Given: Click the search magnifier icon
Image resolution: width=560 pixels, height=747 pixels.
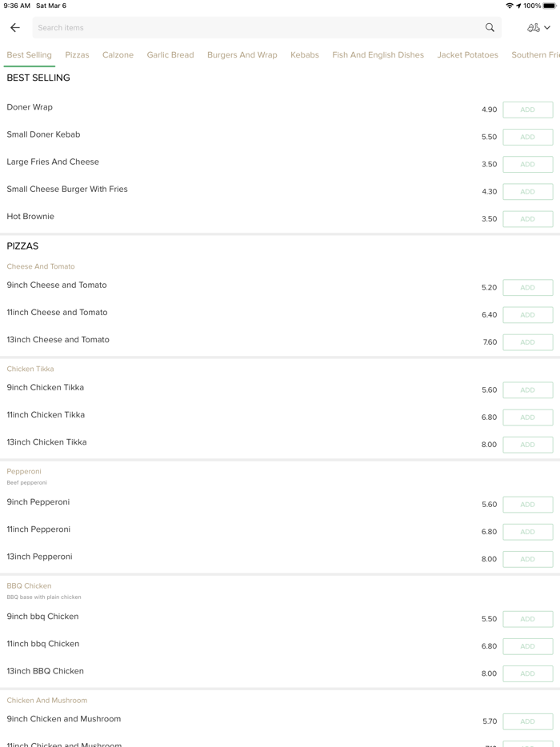Looking at the screenshot, I should [x=490, y=28].
